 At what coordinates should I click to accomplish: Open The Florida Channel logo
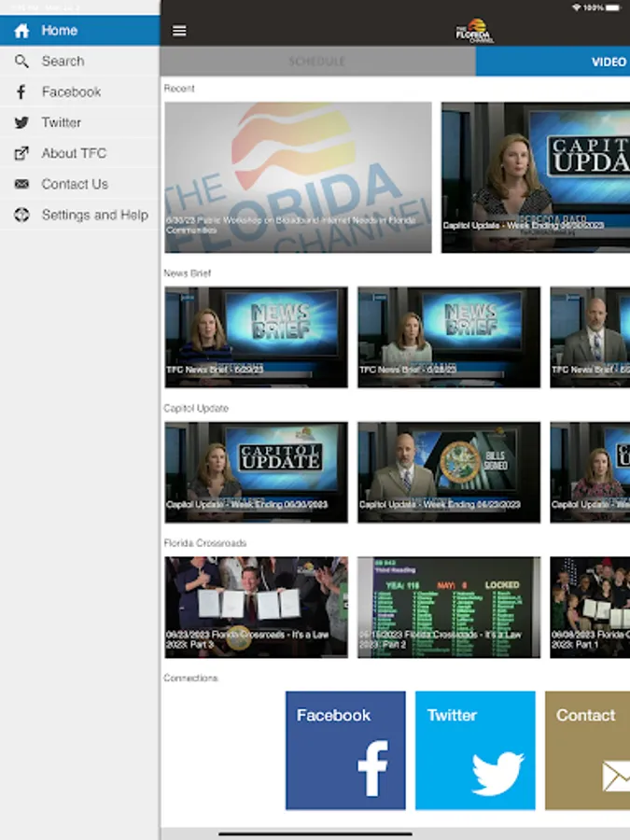(475, 31)
